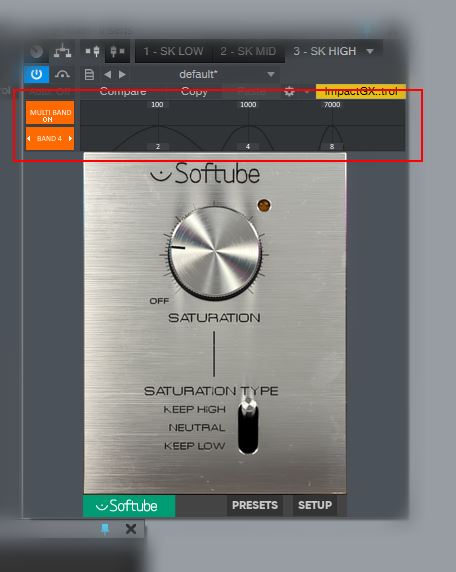Expand the insert tabs dropdown arrow

pos(370,51)
